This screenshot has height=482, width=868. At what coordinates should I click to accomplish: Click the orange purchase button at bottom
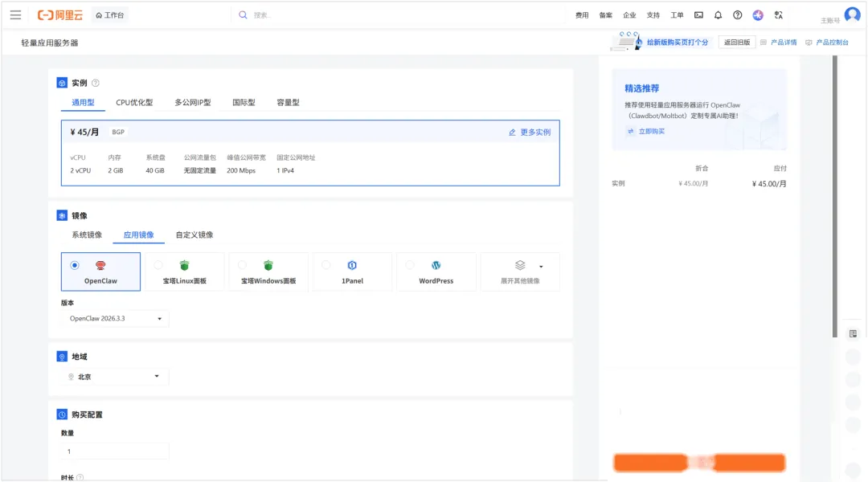(699, 463)
